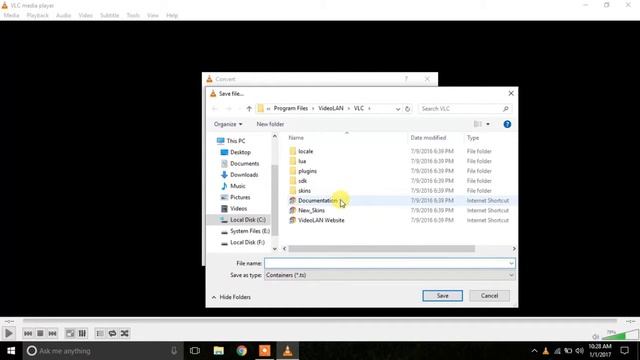The width and height of the screenshot is (640, 360).
Task: Open the File name history dropdown arrow
Action: [511, 263]
